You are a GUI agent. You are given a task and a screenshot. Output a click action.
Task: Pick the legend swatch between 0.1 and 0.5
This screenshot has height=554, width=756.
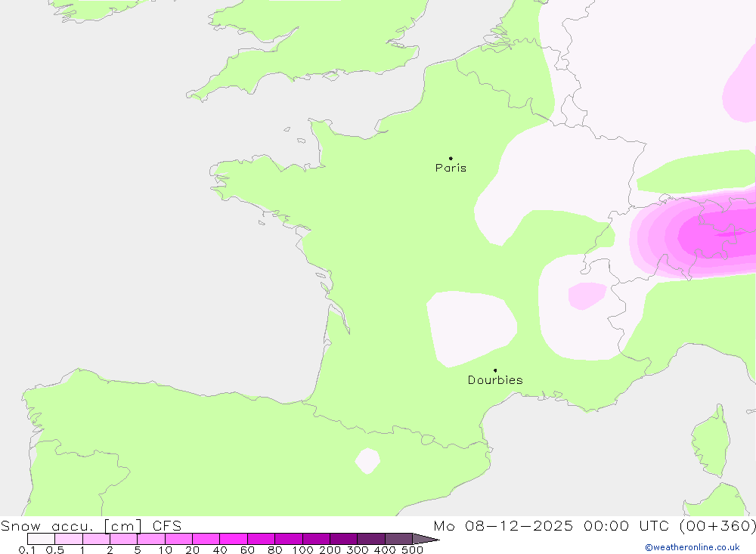41,539
